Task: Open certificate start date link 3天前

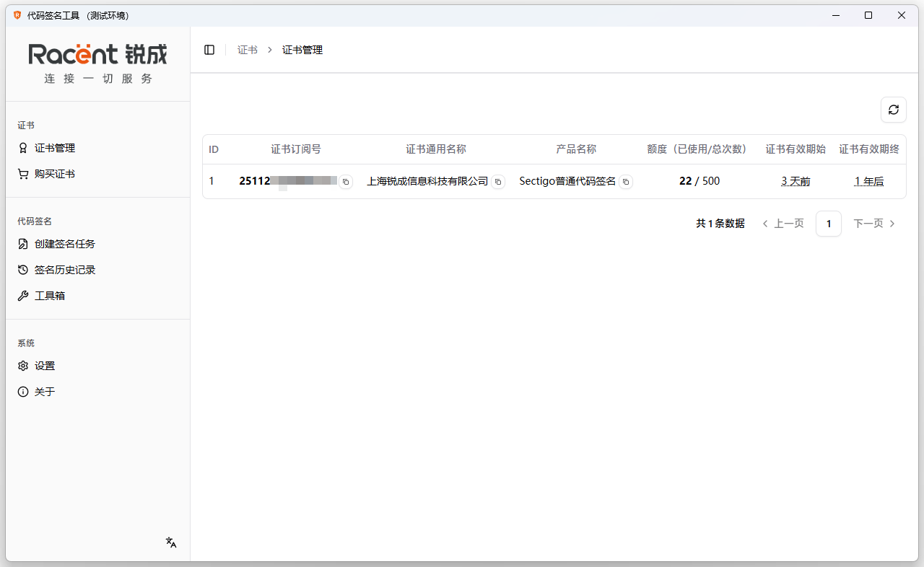Action: [x=795, y=181]
